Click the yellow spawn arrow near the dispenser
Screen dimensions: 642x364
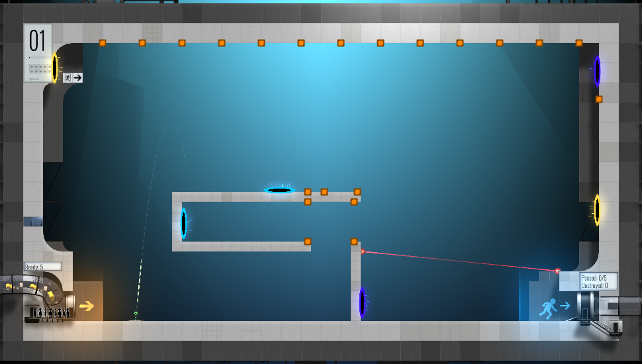(87, 306)
